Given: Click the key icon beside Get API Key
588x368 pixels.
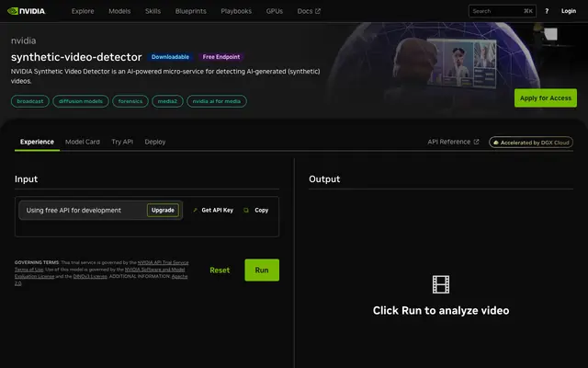Looking at the screenshot, I should [195, 211].
